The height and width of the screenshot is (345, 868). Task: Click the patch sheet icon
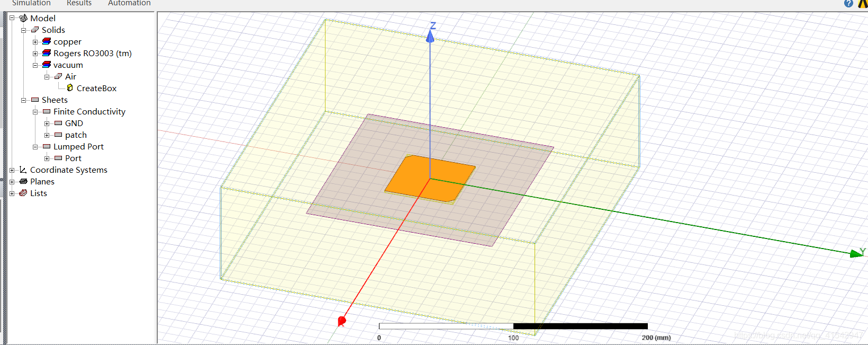click(x=58, y=135)
